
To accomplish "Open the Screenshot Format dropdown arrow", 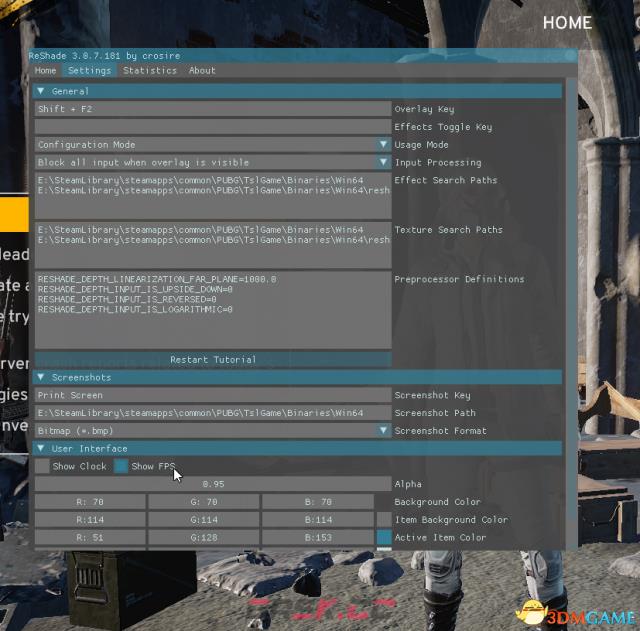I will click(383, 431).
